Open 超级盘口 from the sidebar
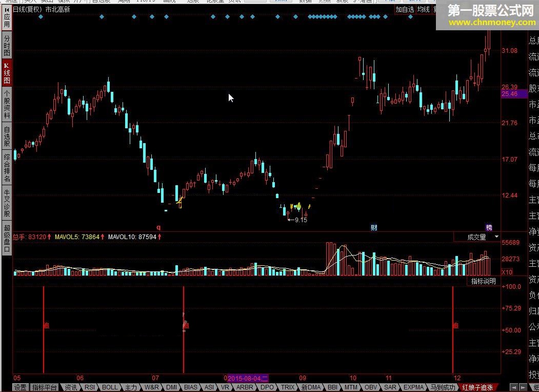This screenshot has height=392, width=539. tap(7, 238)
